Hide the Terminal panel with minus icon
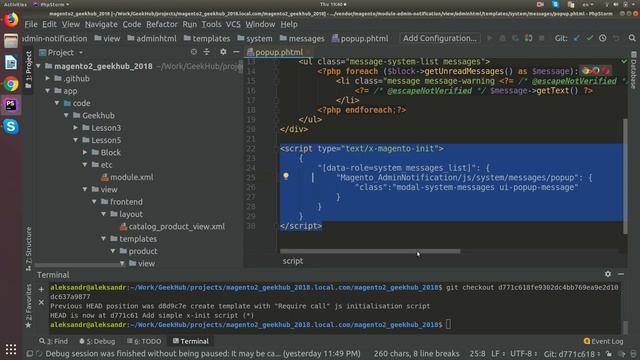 tap(621, 274)
